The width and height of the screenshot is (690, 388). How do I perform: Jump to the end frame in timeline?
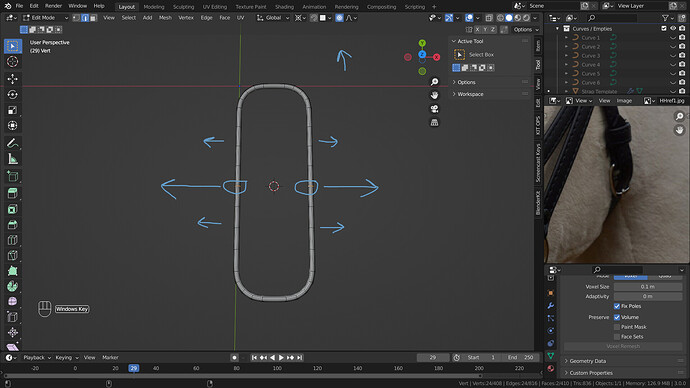point(300,358)
